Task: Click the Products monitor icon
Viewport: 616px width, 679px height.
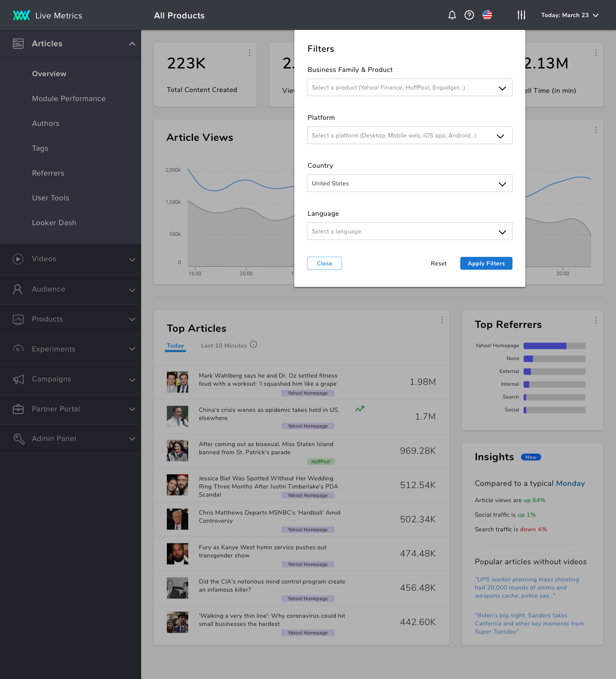Action: tap(18, 319)
